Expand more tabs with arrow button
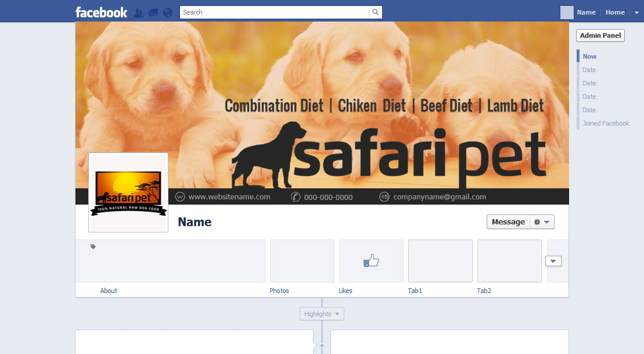644x354 pixels. [x=553, y=261]
